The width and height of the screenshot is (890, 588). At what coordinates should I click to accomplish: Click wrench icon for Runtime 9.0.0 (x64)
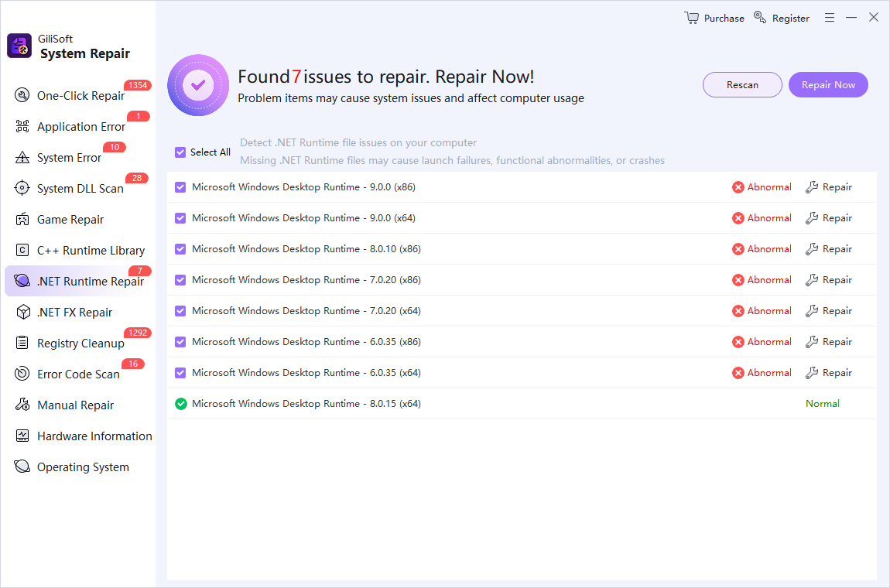coord(812,218)
